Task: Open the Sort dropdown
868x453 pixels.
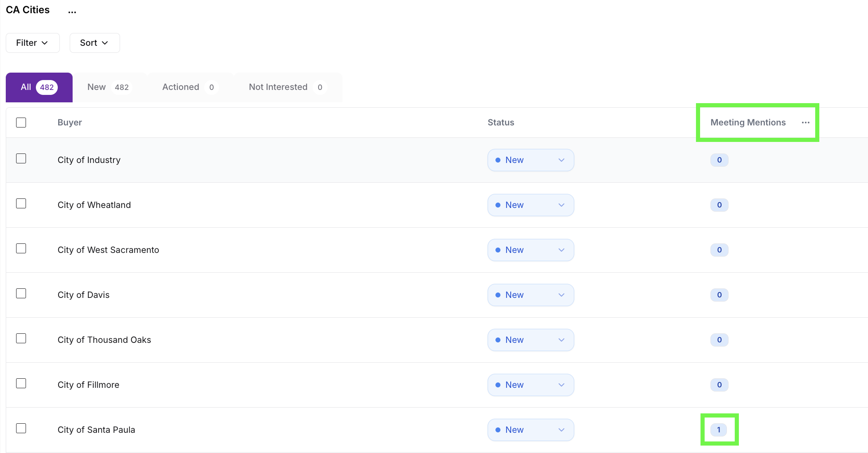Action: click(x=94, y=43)
